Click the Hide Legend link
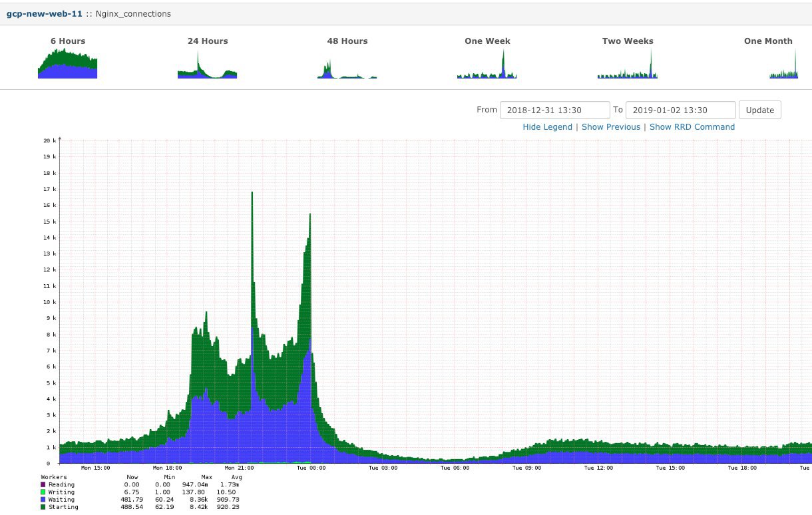Image resolution: width=812 pixels, height=515 pixels. (x=547, y=127)
